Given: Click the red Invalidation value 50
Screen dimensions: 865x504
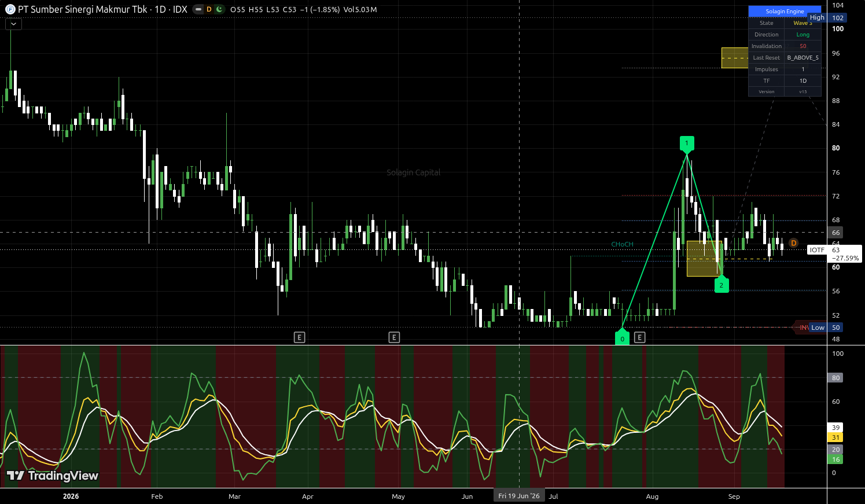Looking at the screenshot, I should point(803,46).
